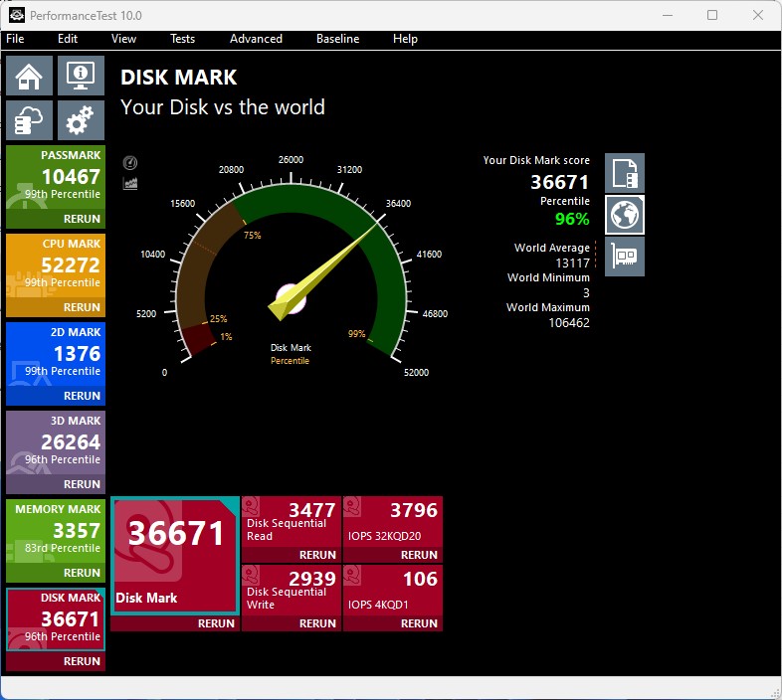782x700 pixels.
Task: Open the Tests menu
Action: coord(182,39)
